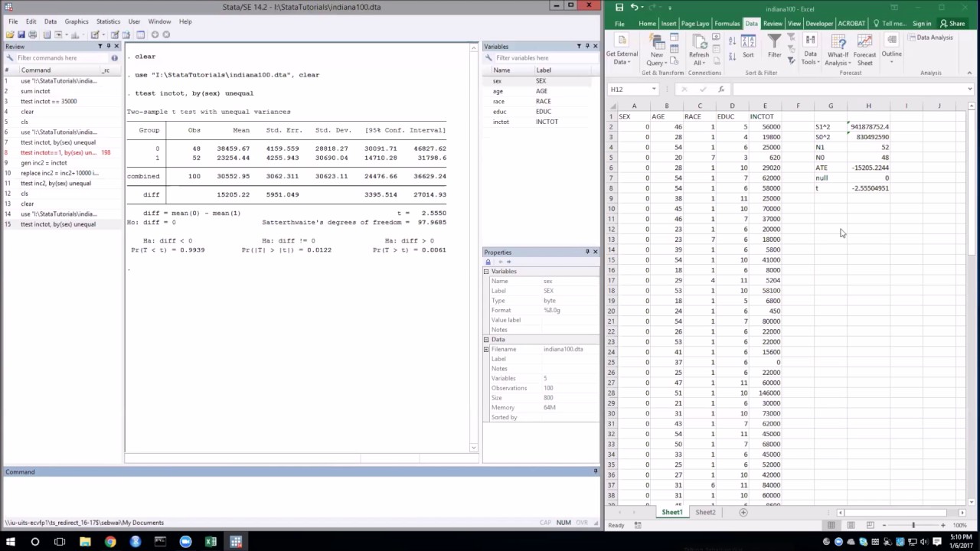Screen dimensions: 980x551
Task: Click the Review filter wrench icon
Action: point(10,58)
